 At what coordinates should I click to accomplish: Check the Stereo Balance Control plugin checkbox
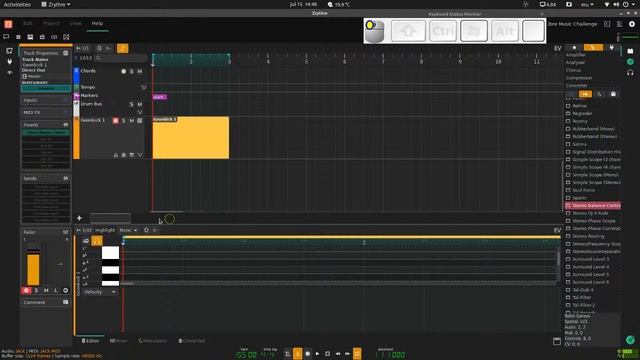tap(568, 206)
